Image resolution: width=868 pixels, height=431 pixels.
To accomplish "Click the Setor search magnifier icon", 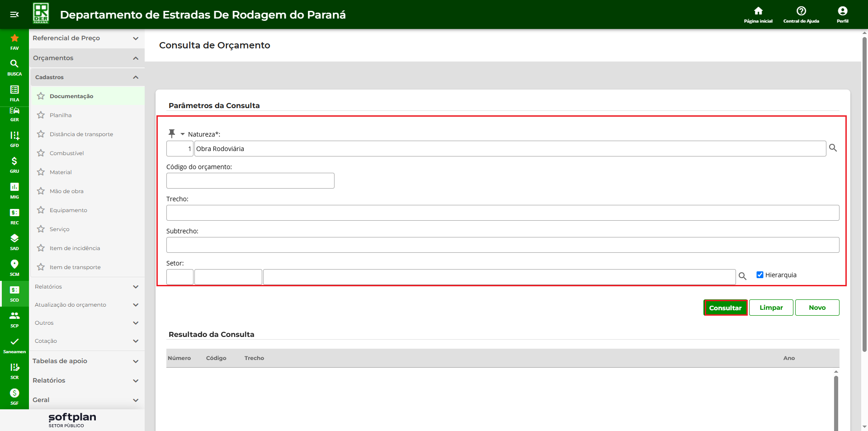I will (742, 276).
